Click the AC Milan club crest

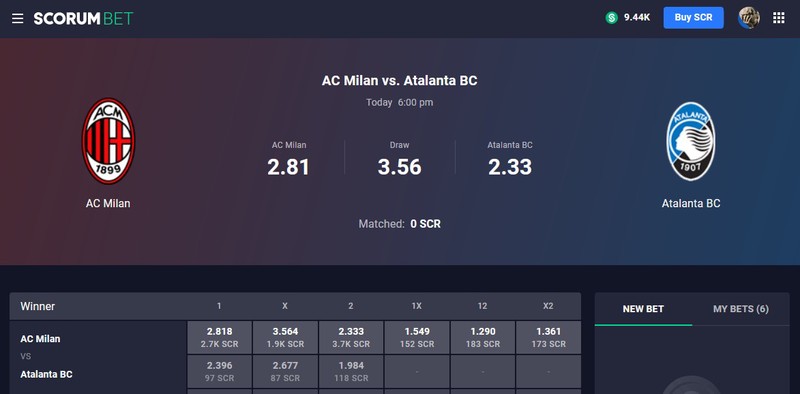click(x=108, y=141)
